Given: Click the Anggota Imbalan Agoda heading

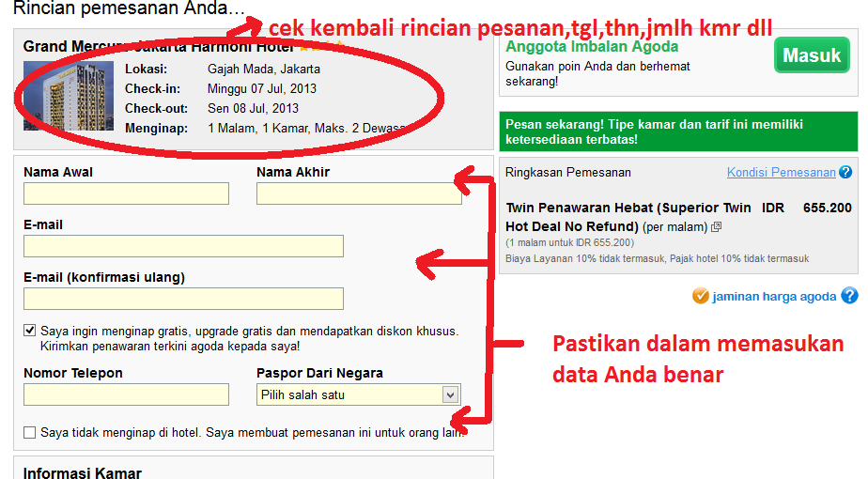Looking at the screenshot, I should pos(592,47).
